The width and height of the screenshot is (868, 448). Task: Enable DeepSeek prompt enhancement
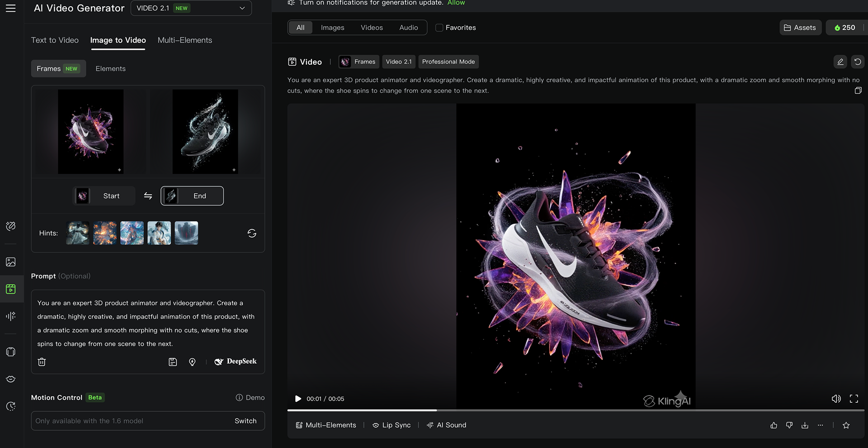(236, 362)
